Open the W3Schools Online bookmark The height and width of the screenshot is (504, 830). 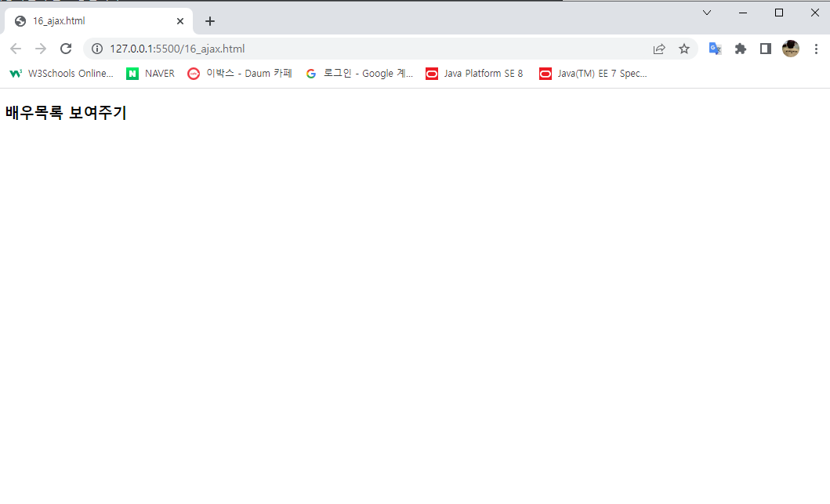click(61, 74)
